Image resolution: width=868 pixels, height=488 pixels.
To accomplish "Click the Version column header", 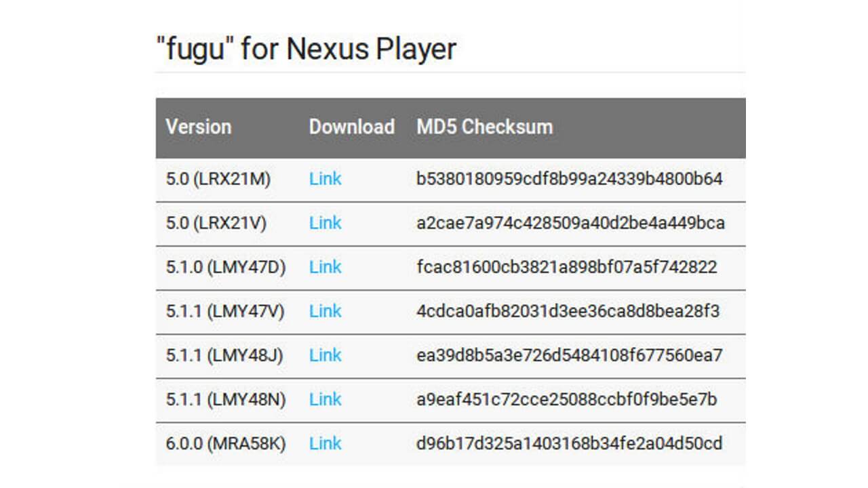I will pyautogui.click(x=198, y=127).
